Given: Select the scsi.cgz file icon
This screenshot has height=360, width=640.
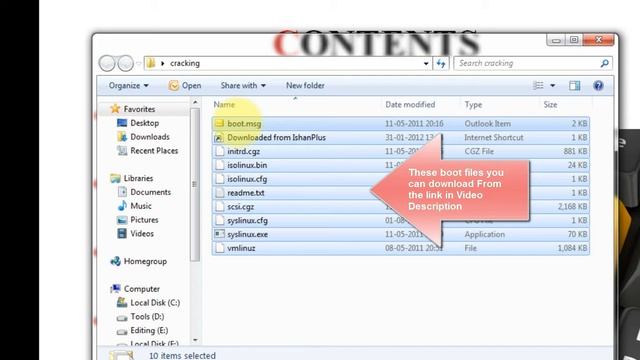Looking at the screenshot, I should pyautogui.click(x=220, y=207).
